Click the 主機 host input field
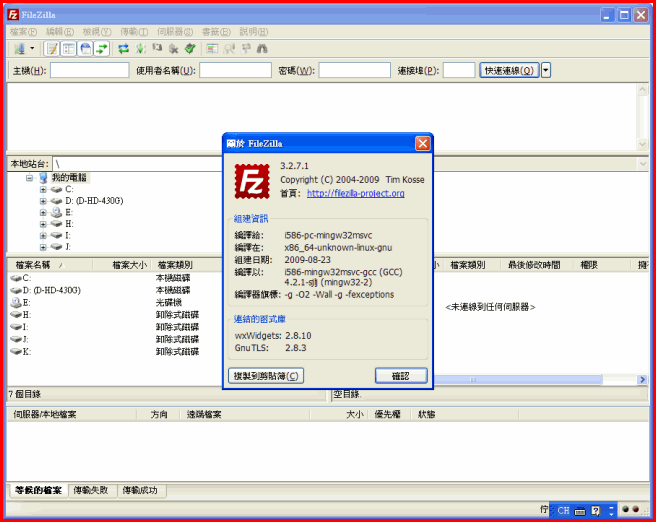The width and height of the screenshot is (656, 522). click(x=89, y=70)
